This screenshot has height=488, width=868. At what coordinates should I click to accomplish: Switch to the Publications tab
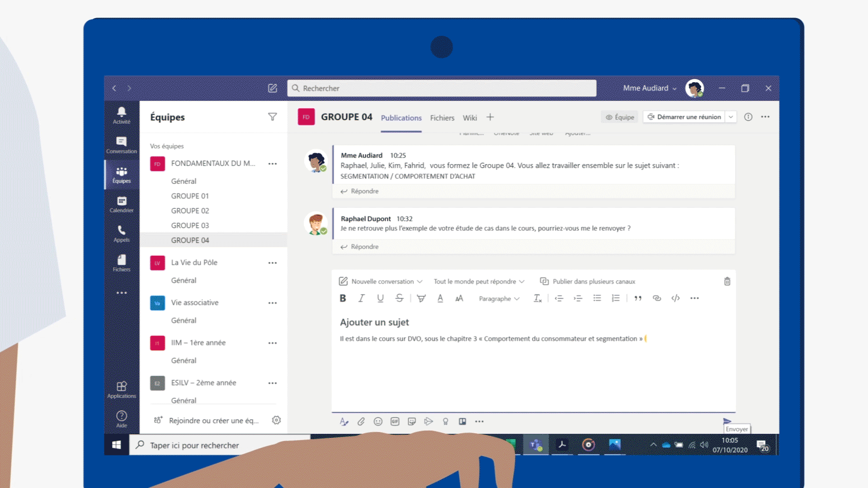401,118
